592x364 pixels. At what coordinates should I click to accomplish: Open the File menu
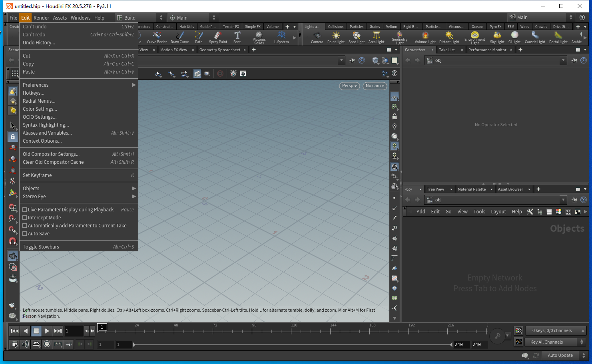(x=13, y=18)
